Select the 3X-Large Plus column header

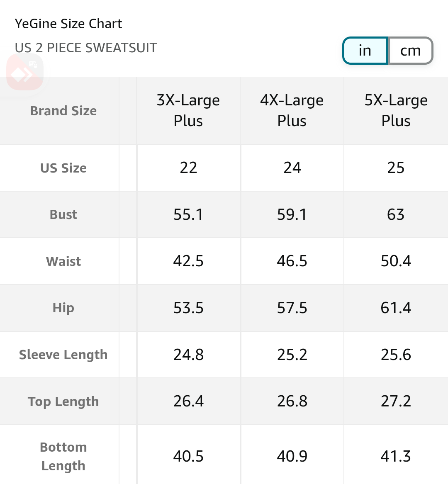tap(188, 110)
